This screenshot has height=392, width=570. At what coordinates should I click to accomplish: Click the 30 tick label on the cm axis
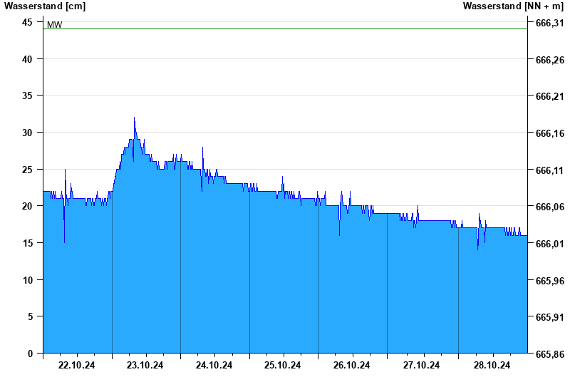tap(27, 133)
